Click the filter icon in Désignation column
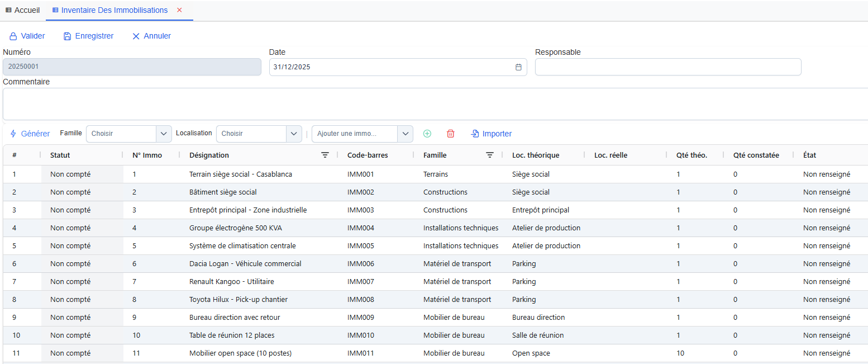 pos(325,155)
